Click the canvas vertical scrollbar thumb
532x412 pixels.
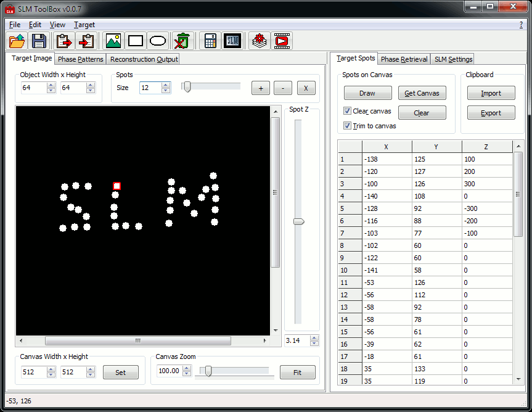click(x=275, y=192)
